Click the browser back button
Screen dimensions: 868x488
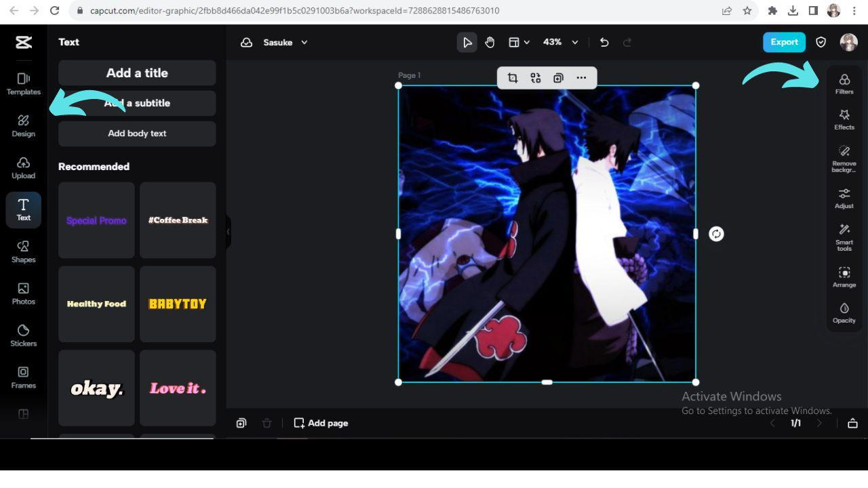tap(14, 11)
